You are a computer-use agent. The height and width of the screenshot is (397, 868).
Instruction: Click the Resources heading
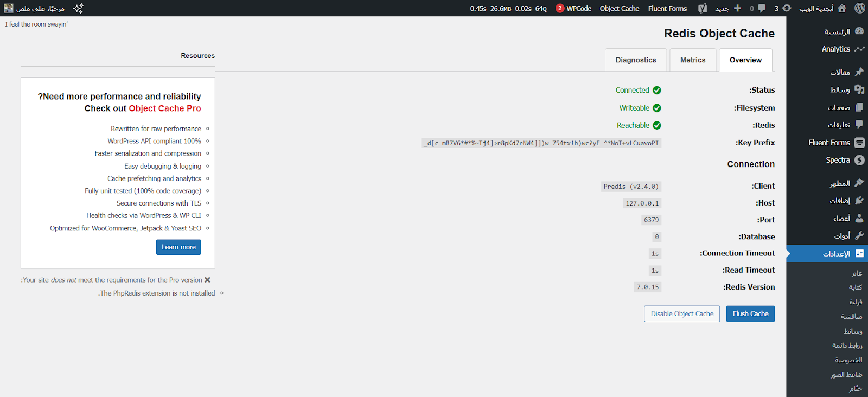tap(198, 56)
